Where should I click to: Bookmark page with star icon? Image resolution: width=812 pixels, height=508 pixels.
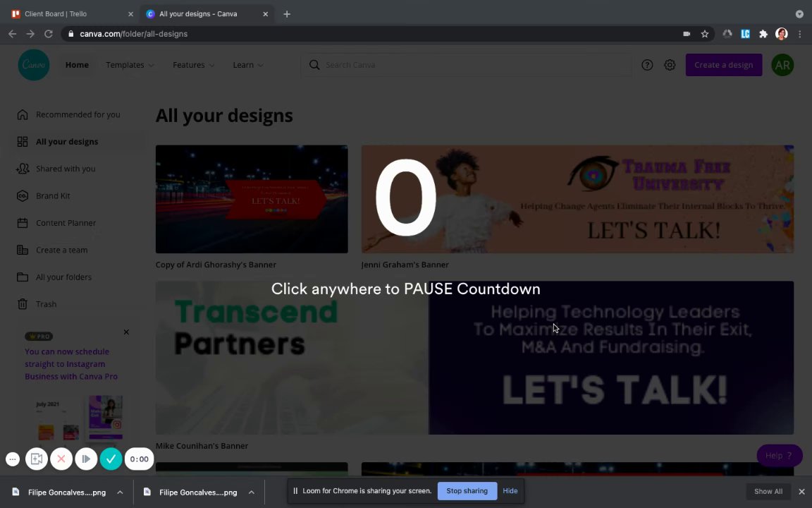tap(704, 34)
